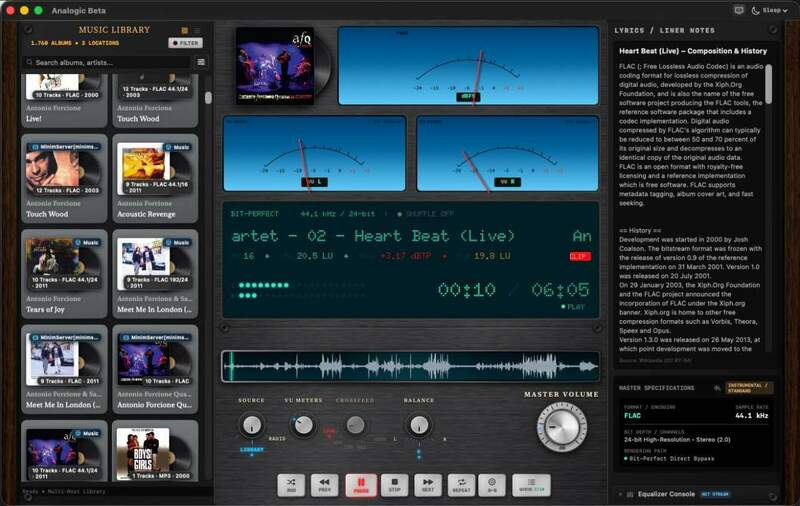Pause playback with the red PAUSE button
Image resolution: width=800 pixels, height=506 pixels.
(x=361, y=485)
